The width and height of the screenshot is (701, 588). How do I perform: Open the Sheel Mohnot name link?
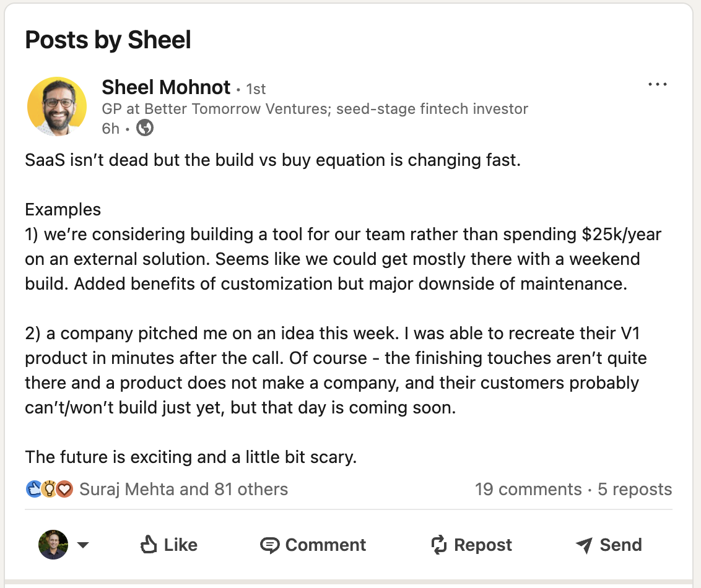166,87
